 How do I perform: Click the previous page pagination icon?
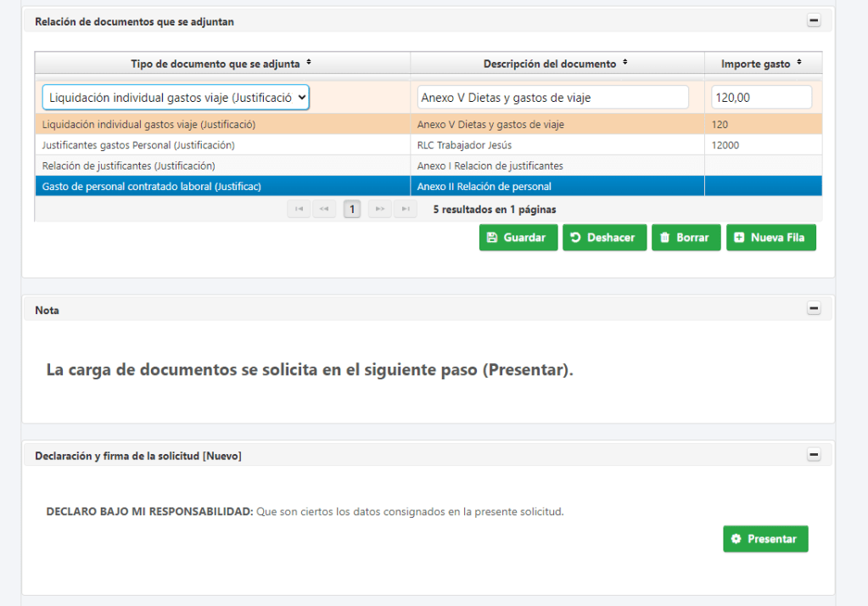pos(324,209)
